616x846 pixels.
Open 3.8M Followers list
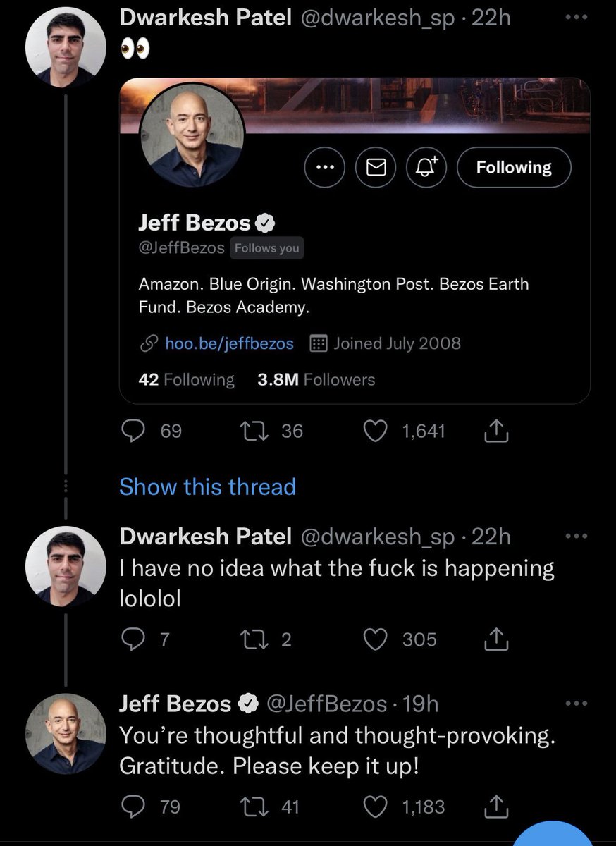(x=316, y=379)
